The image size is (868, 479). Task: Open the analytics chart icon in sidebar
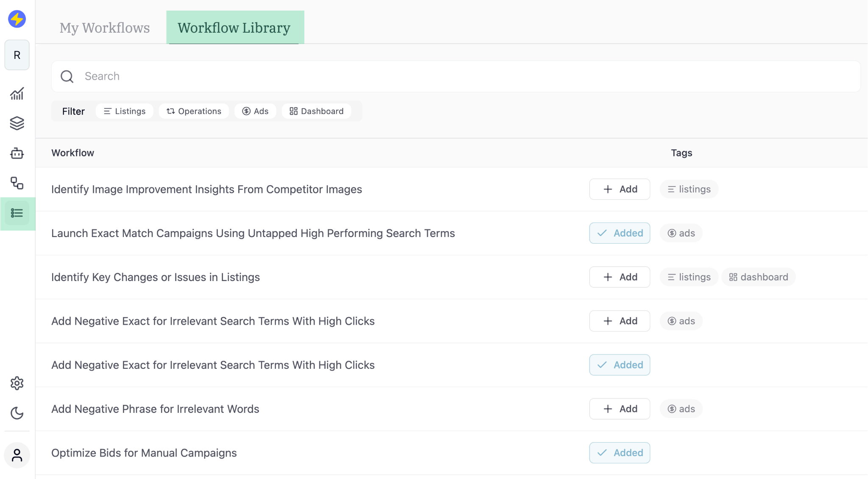[x=17, y=94]
